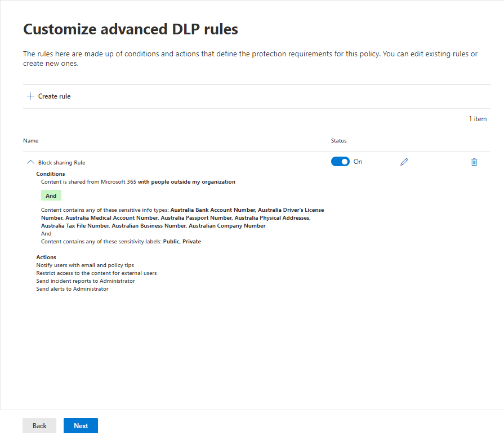Click the Customize advanced DLP rules title
This screenshot has width=504, height=440.
(130, 29)
